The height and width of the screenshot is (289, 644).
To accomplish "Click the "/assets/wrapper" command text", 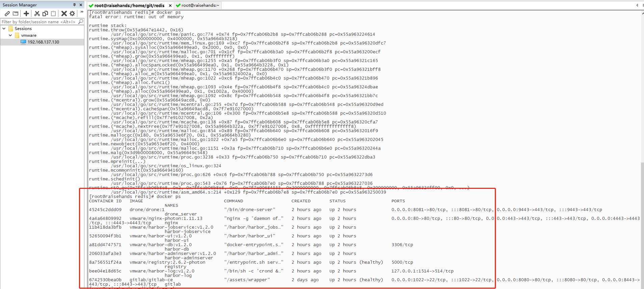I will (x=247, y=280).
